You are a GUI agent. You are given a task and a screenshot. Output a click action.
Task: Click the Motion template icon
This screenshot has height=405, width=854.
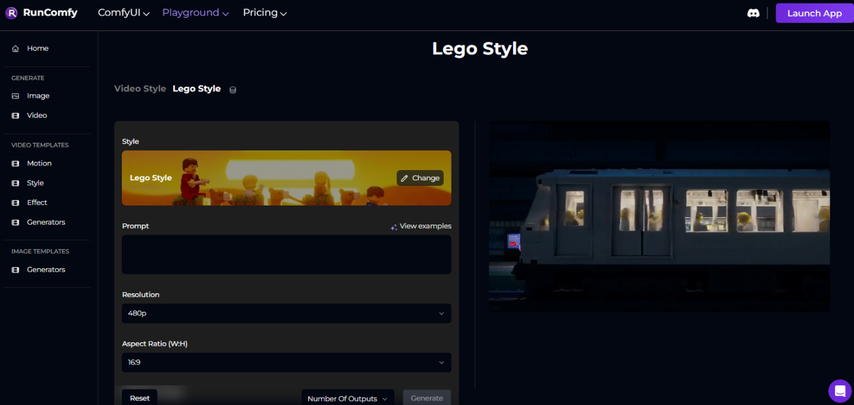coord(15,163)
